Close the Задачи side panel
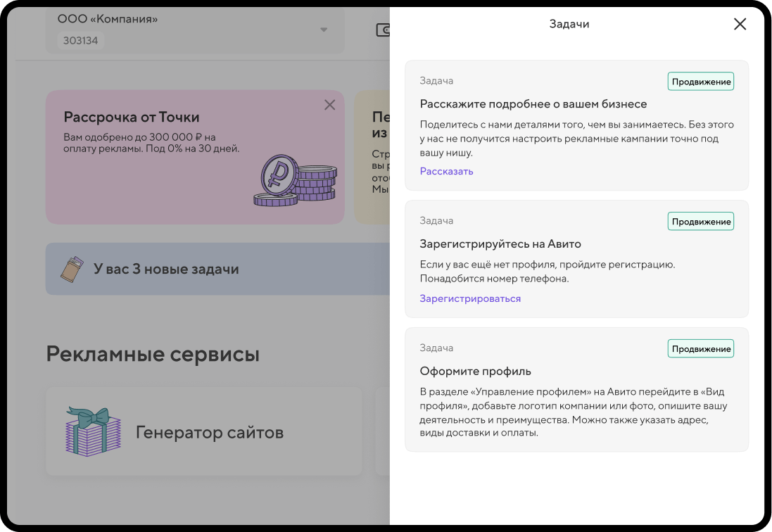Screen dimensions: 772x532 pyautogui.click(x=740, y=24)
